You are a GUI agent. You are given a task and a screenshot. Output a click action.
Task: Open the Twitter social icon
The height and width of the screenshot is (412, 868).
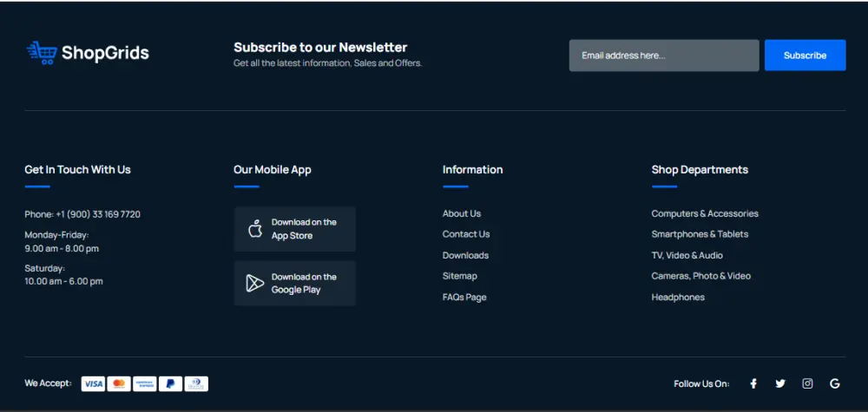point(780,383)
